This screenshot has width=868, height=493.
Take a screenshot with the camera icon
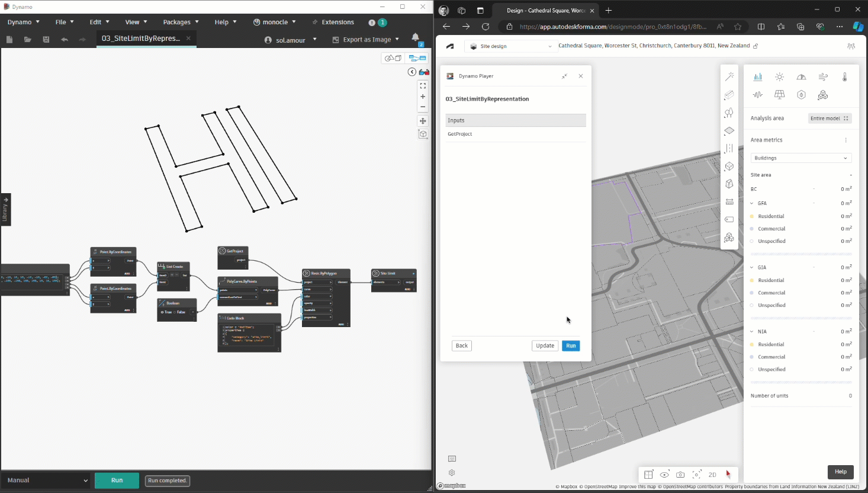680,475
